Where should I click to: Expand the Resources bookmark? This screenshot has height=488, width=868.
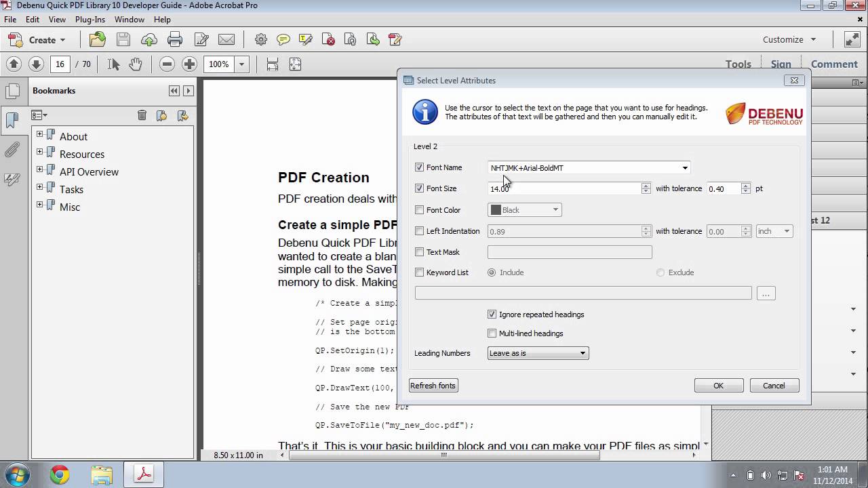(x=39, y=152)
